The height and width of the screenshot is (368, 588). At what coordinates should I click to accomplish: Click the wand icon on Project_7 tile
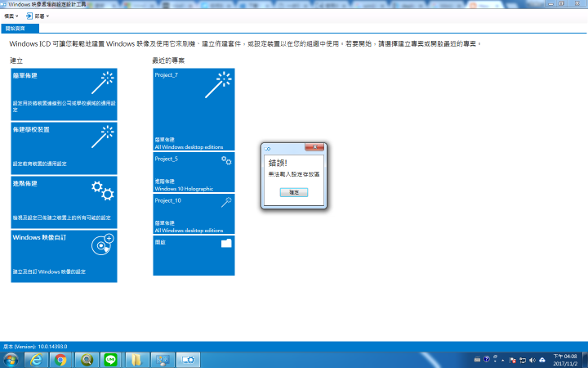click(x=218, y=85)
